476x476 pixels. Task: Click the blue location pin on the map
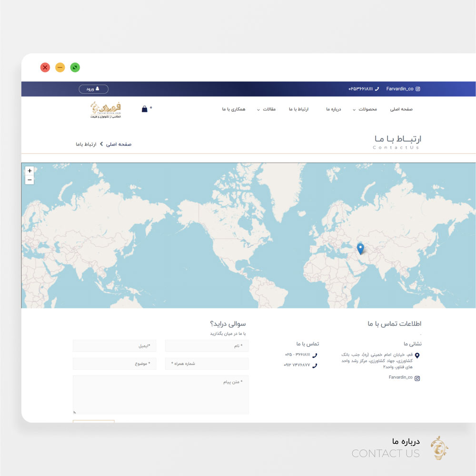[x=360, y=248]
